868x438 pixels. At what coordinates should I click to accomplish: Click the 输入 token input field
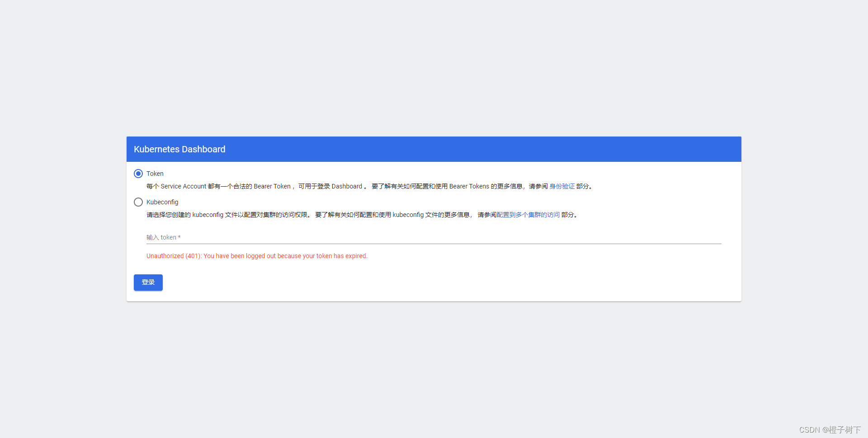[316, 237]
